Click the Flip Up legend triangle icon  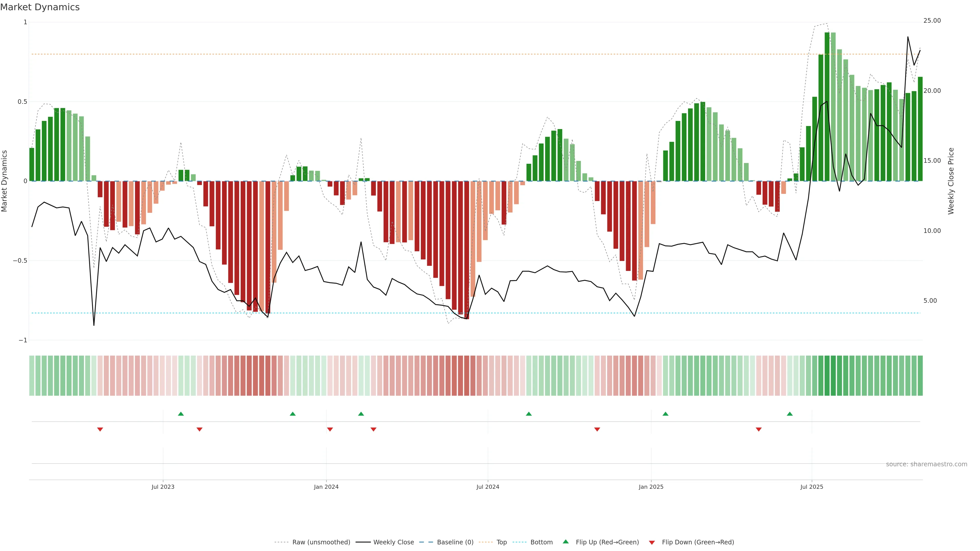(566, 542)
